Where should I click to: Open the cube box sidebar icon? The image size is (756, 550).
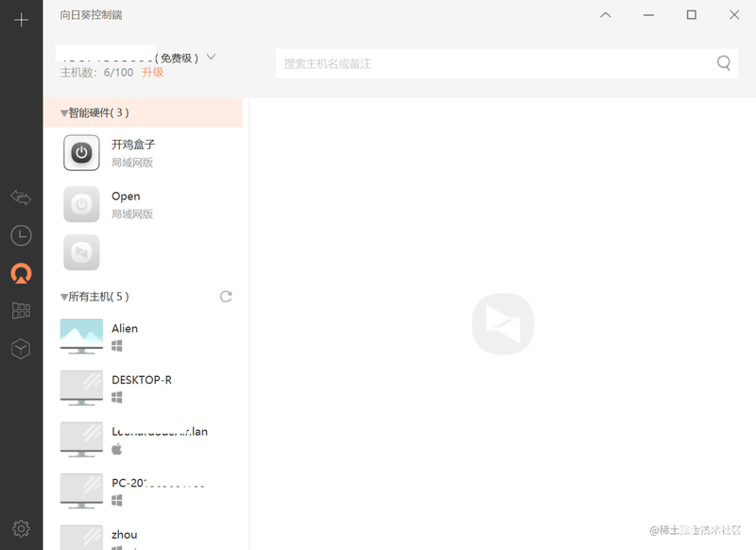point(21,349)
